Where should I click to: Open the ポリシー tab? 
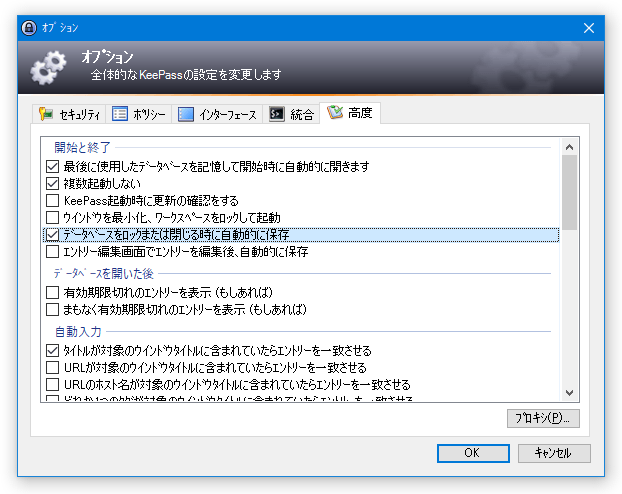pos(138,114)
